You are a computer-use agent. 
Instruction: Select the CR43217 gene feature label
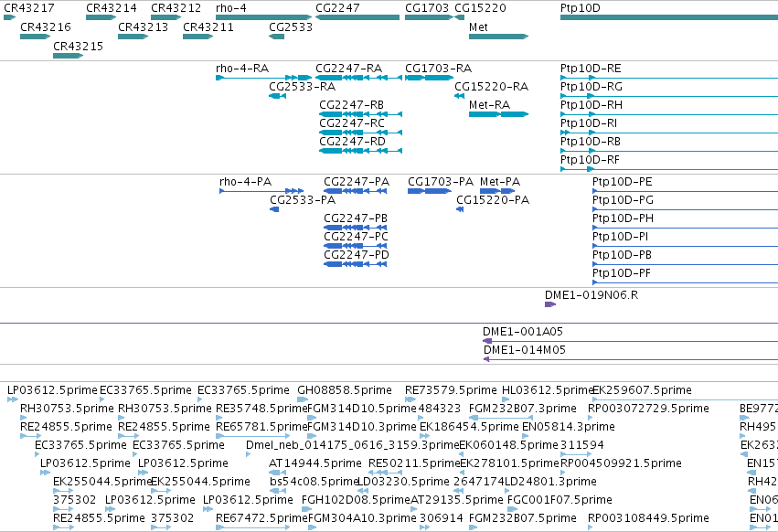tap(28, 8)
